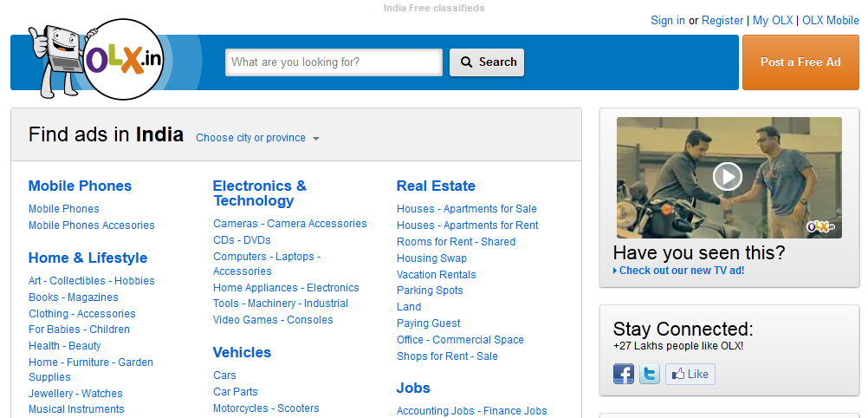Screen dimensions: 868x418
Task: Open Shops for Rent - Sale
Action: [x=447, y=356]
